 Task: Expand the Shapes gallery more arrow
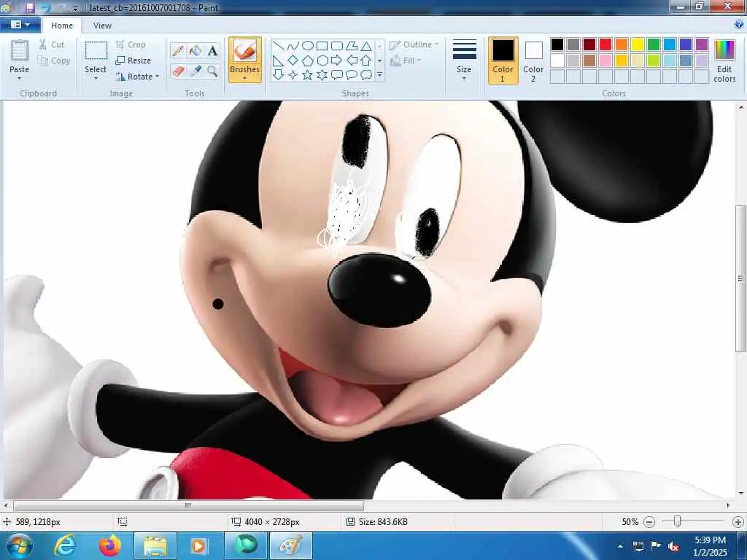[x=379, y=75]
